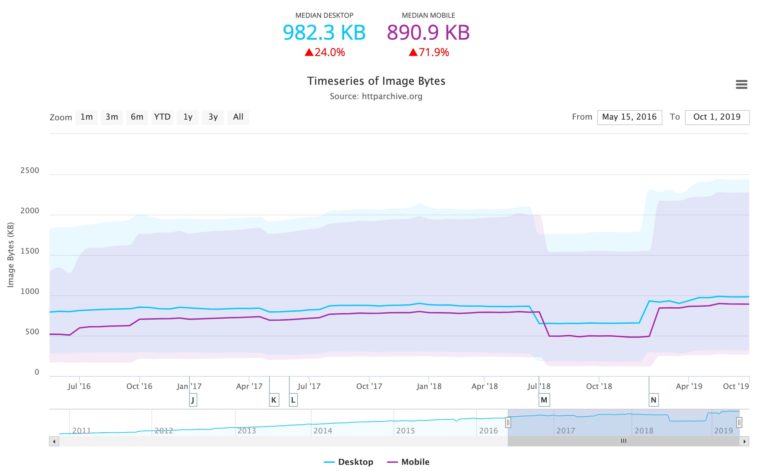This screenshot has width=768, height=471.
Task: Click the navigator scrollbar thumb grip
Action: click(623, 440)
